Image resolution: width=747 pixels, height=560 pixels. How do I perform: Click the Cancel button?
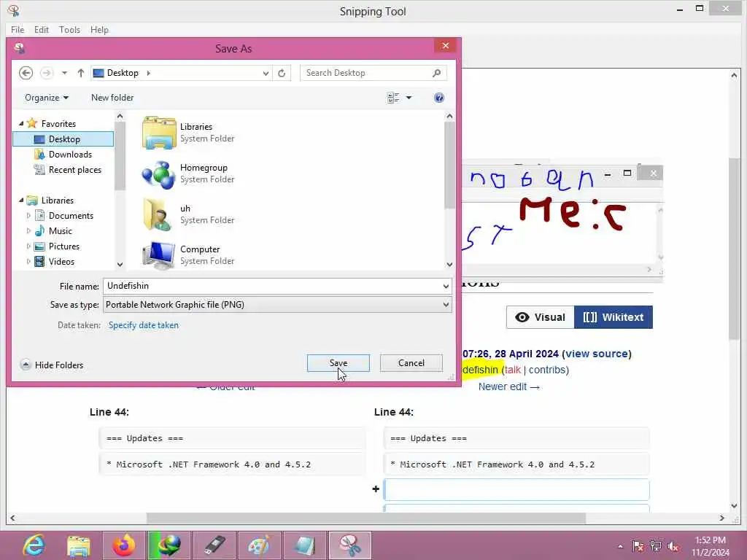tap(411, 363)
